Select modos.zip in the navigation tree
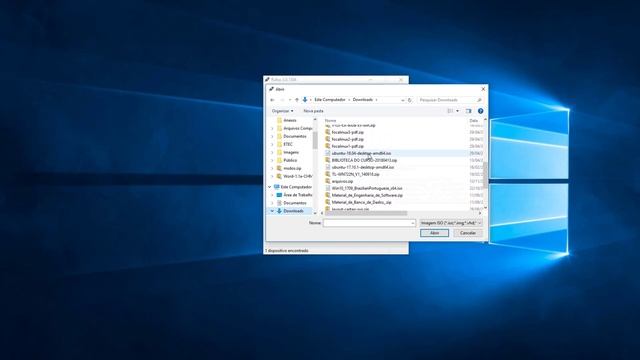The width and height of the screenshot is (640, 360). pyautogui.click(x=292, y=168)
